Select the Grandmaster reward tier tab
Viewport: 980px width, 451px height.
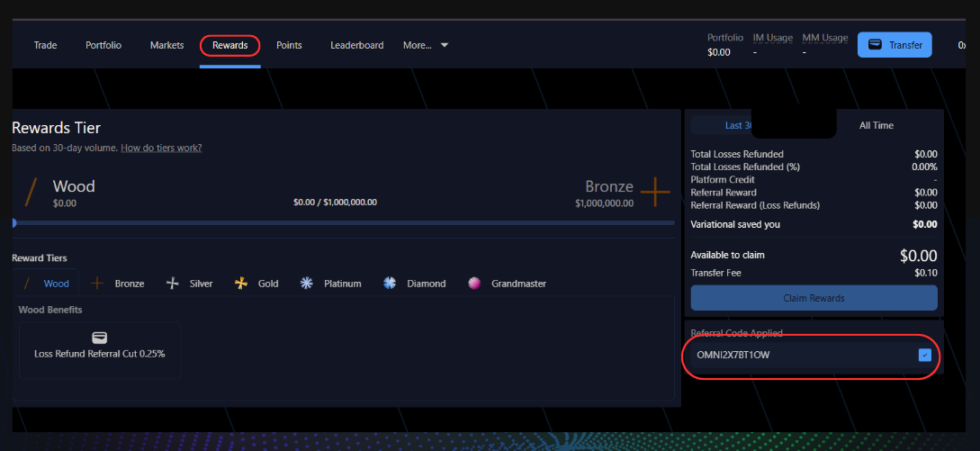(507, 284)
